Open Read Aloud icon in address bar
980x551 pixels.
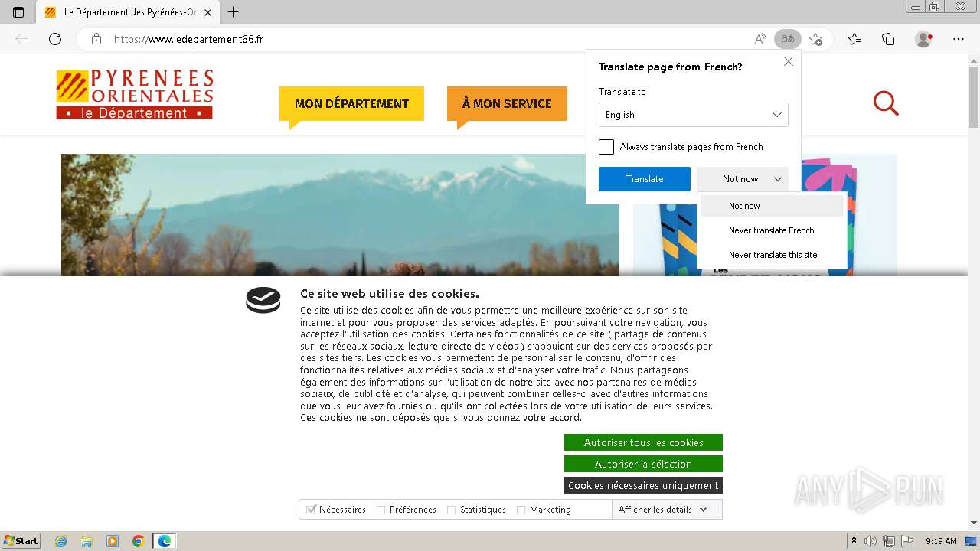760,39
